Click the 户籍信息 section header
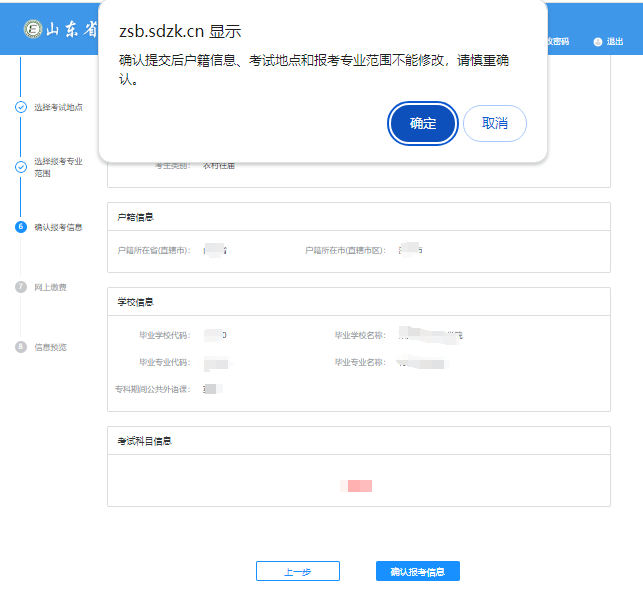Viewport: 643px width, 592px height. 135,217
